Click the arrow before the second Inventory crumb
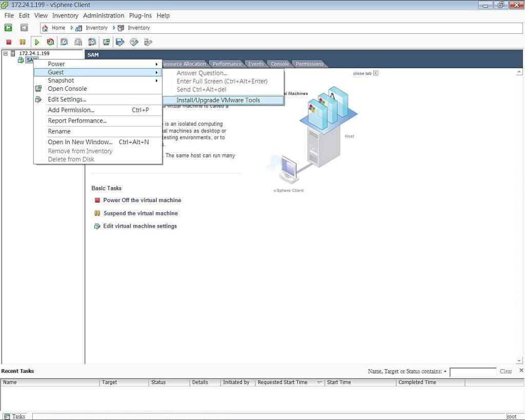The image size is (525, 420). pyautogui.click(x=114, y=28)
